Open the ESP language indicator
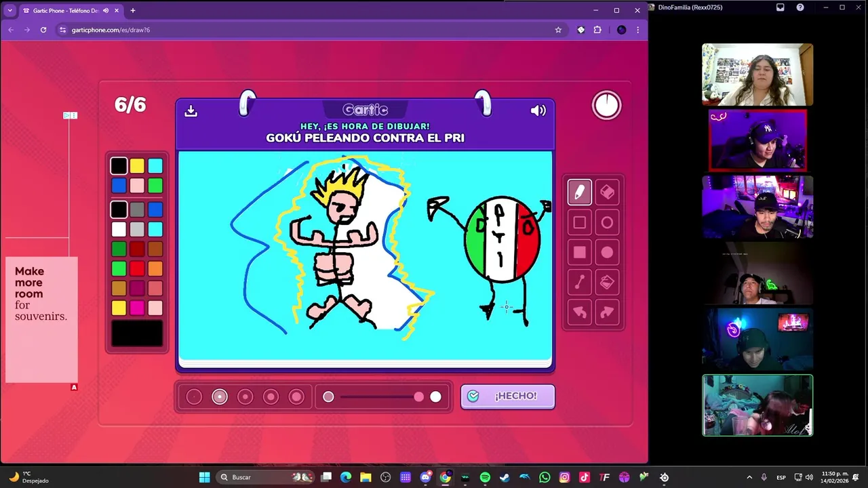This screenshot has width=868, height=488. point(781,477)
